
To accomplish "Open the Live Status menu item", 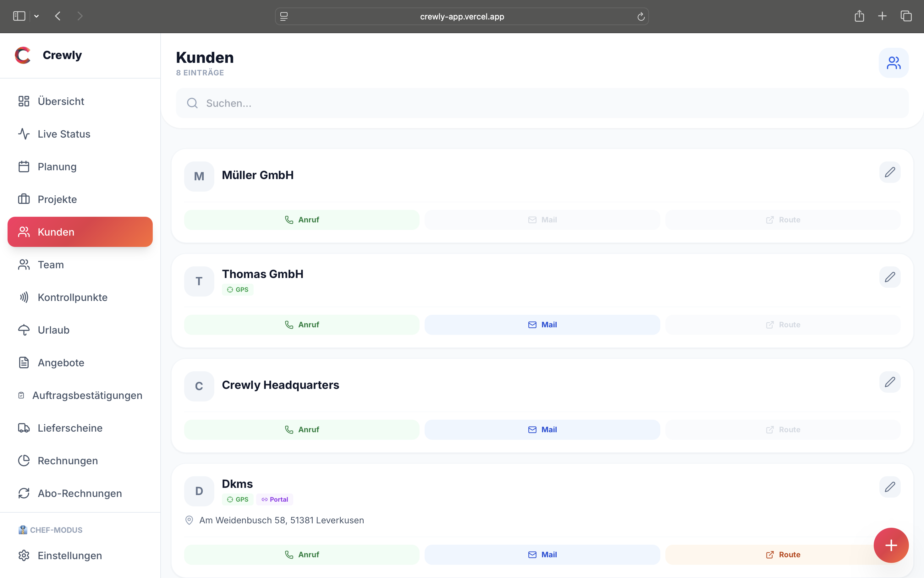I will tap(64, 134).
